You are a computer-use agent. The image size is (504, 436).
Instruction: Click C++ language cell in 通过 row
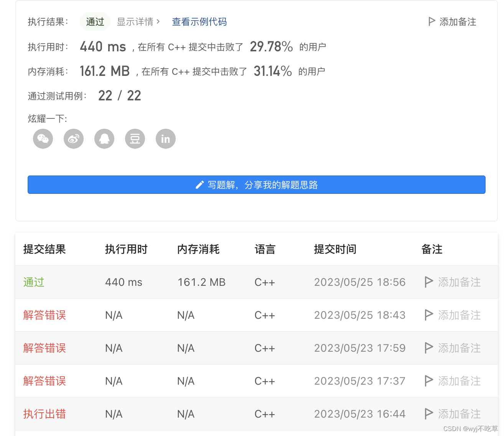[x=265, y=282]
